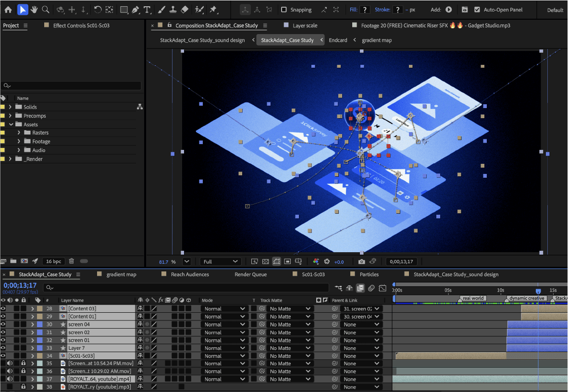The height and width of the screenshot is (392, 568).
Task: Collapse the Assets folder
Action: tap(10, 124)
